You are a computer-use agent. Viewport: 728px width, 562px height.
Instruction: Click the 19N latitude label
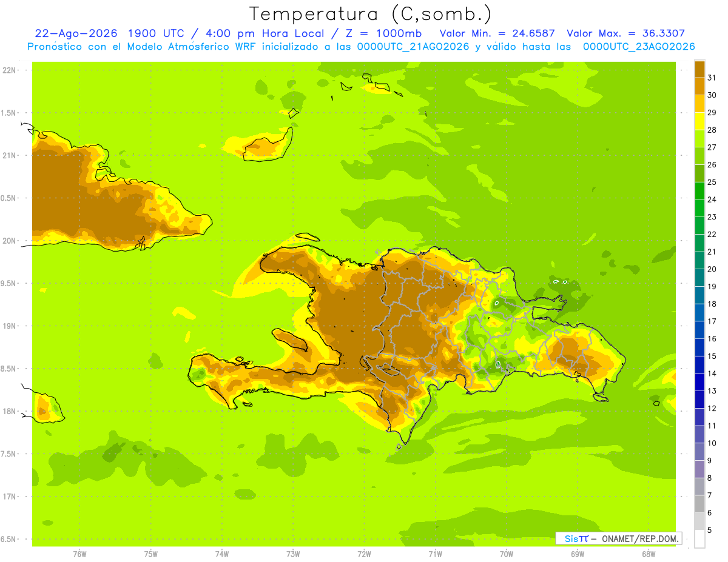10,326
